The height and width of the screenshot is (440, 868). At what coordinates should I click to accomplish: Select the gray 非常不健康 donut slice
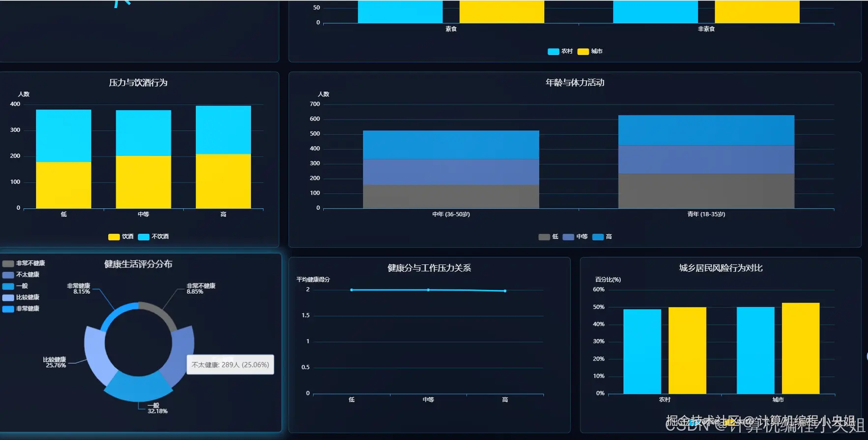coord(161,313)
